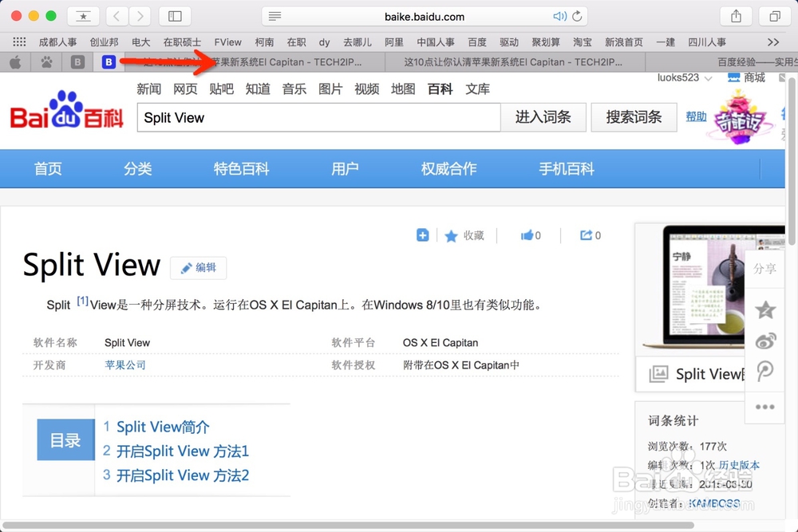The width and height of the screenshot is (798, 532).
Task: Click the forward share icon showing 0
Action: pyautogui.click(x=587, y=234)
